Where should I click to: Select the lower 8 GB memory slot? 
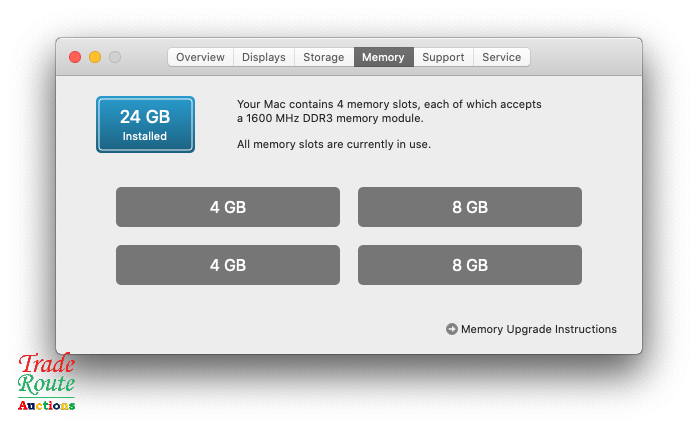tap(470, 265)
